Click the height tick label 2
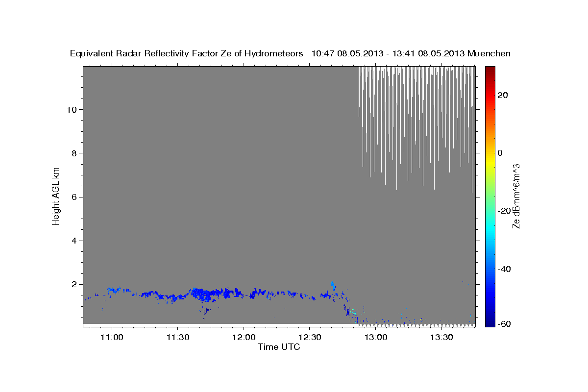The height and width of the screenshot is (392, 588). tap(75, 284)
